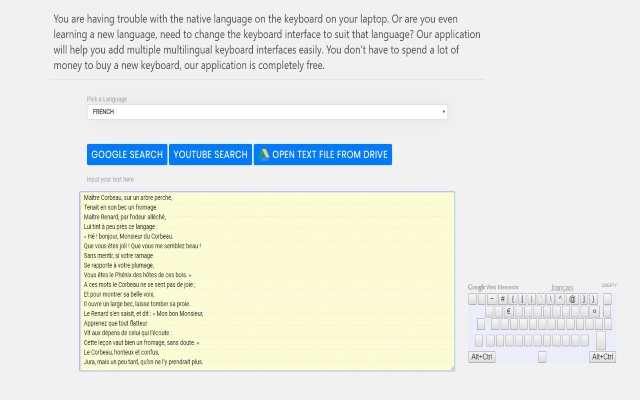Click the QWERTY layout label
Image resolution: width=640 pixels, height=400 pixels.
coord(608,286)
